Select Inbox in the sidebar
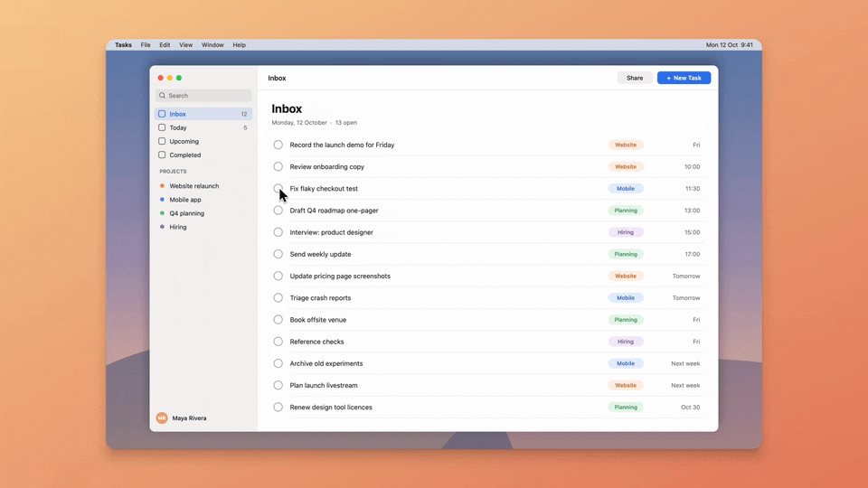Image resolution: width=868 pixels, height=488 pixels. [x=203, y=114]
